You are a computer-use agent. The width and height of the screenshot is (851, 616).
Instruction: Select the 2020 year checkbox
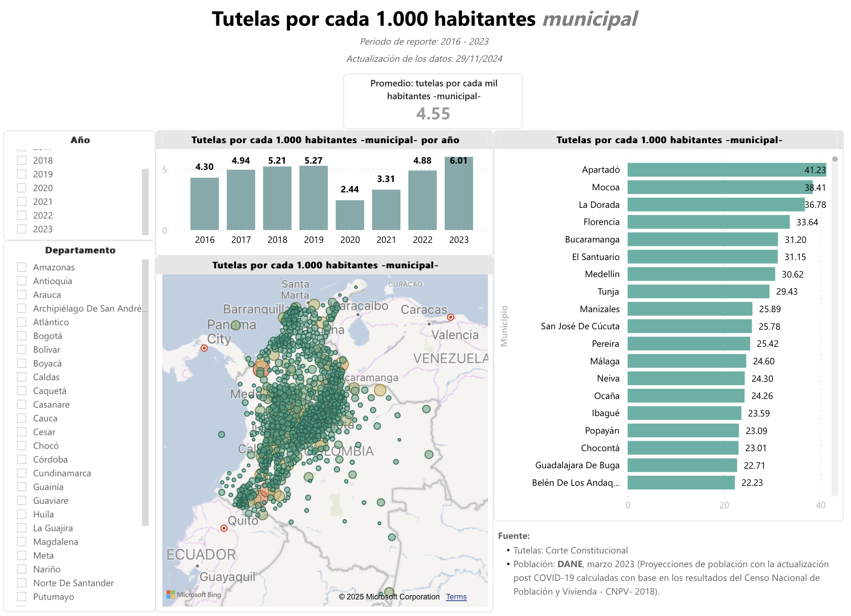(x=22, y=188)
